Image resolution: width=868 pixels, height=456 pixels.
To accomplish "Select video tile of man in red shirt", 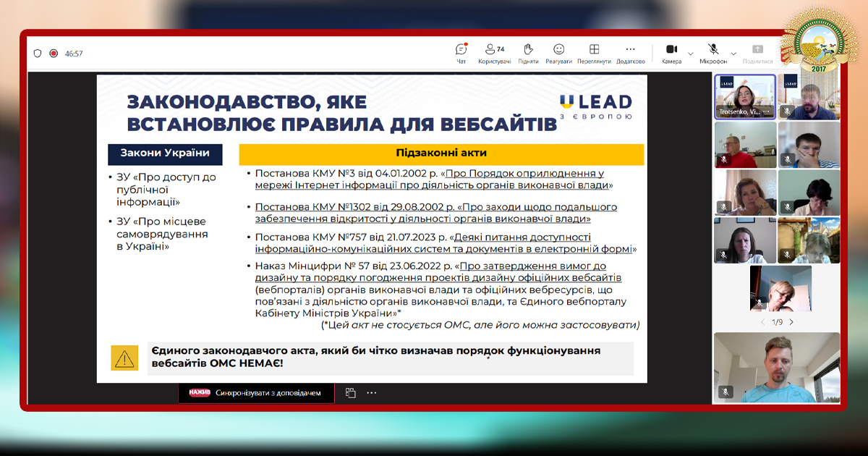I will point(745,145).
